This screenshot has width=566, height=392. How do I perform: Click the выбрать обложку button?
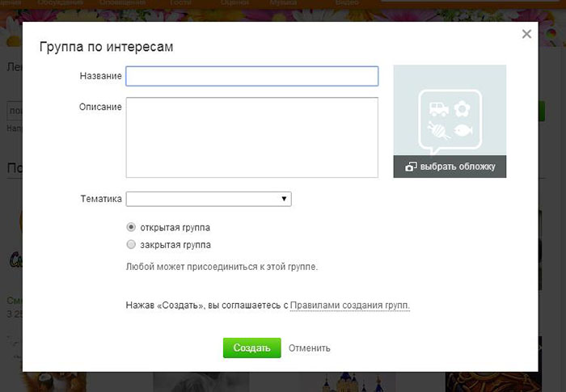[450, 166]
